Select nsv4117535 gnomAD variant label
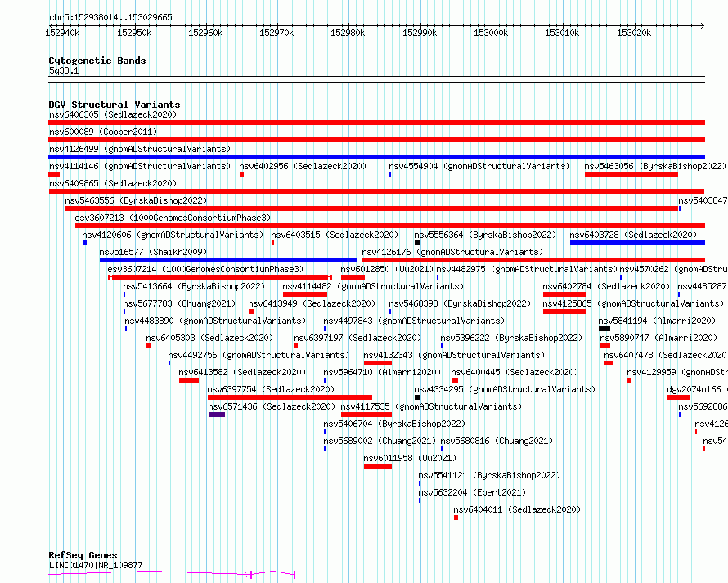 click(431, 406)
